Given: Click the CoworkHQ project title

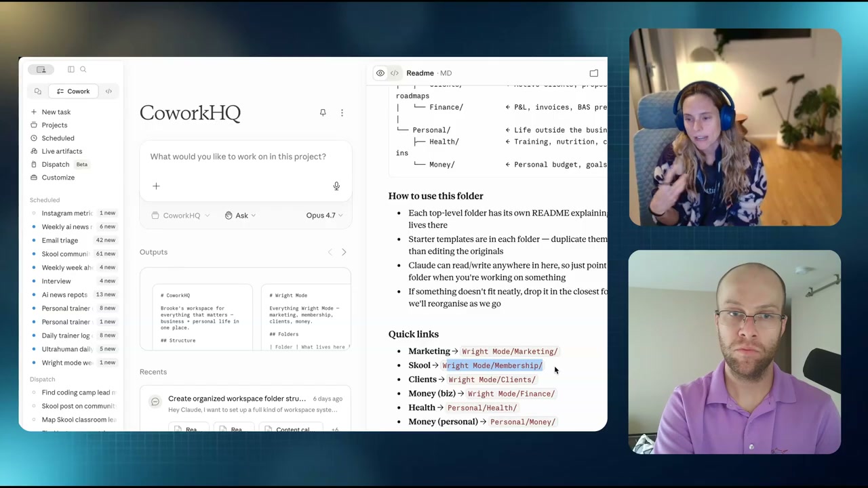Looking at the screenshot, I should [x=190, y=113].
